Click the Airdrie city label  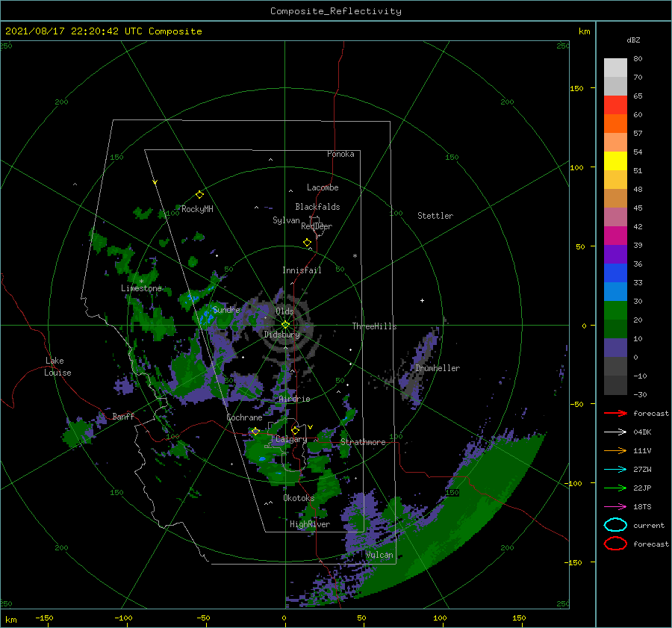click(x=294, y=399)
